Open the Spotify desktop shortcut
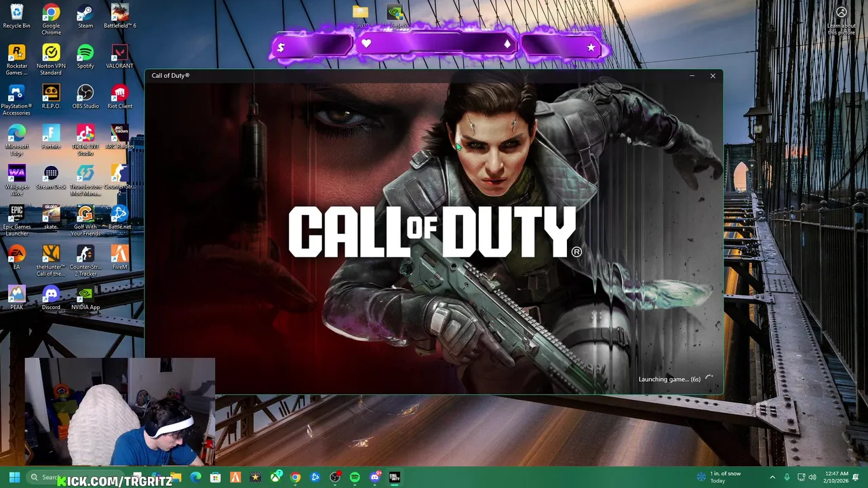This screenshot has height=488, width=868. (x=85, y=57)
